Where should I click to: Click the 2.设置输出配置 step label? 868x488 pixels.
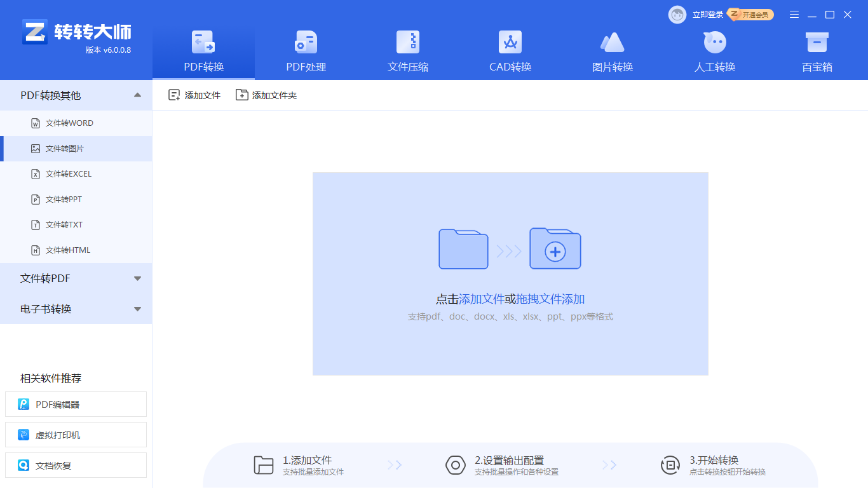(x=509, y=460)
